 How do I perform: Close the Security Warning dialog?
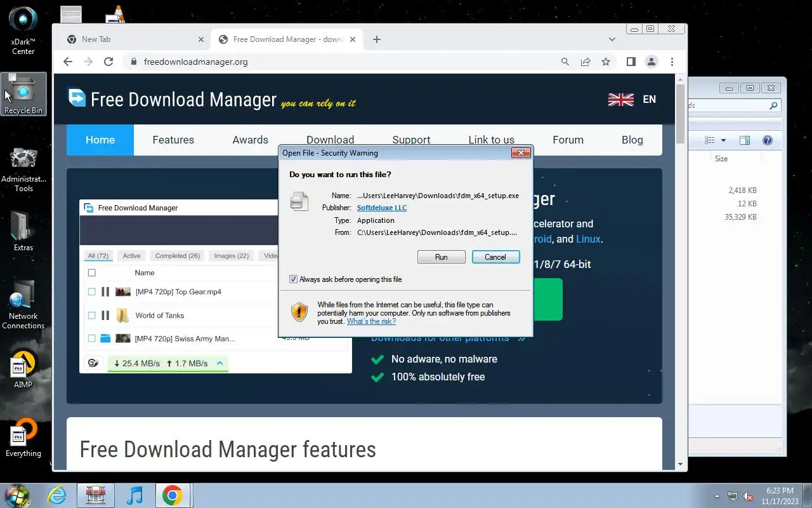click(521, 153)
